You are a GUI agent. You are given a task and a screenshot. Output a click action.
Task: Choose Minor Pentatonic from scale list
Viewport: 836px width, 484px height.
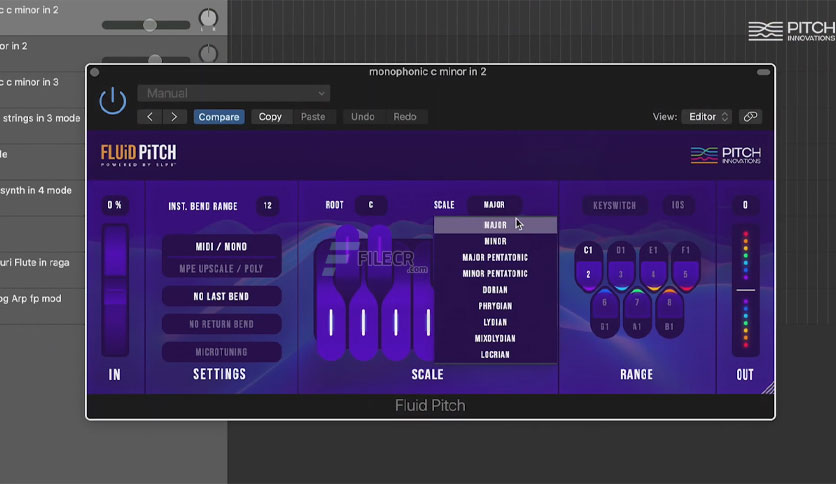[x=495, y=273]
